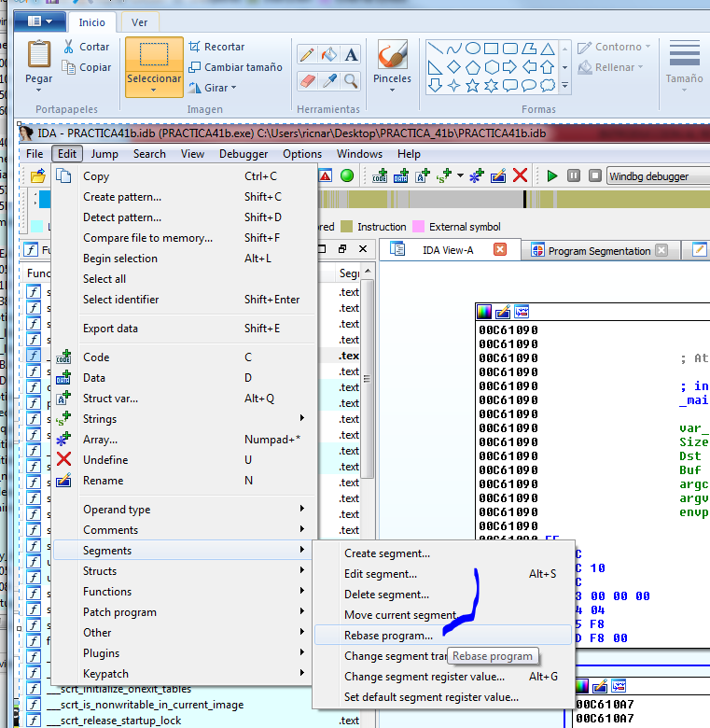Open the Windbg debugger dropdown

click(x=657, y=175)
